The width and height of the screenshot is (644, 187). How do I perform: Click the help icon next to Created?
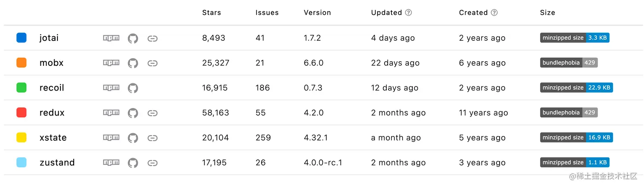point(494,12)
